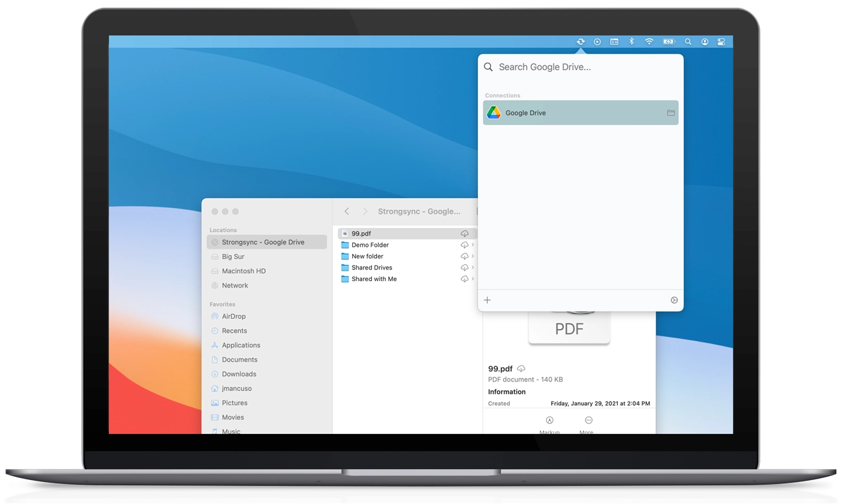Viewport: 842px width, 504px height.
Task: Add a new connection with plus button
Action: [487, 300]
